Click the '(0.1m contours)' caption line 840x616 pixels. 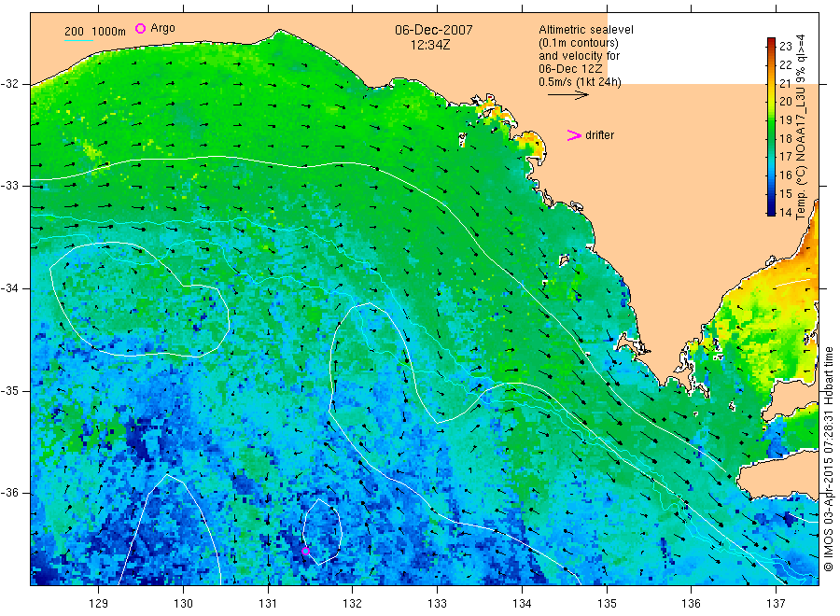coord(579,43)
